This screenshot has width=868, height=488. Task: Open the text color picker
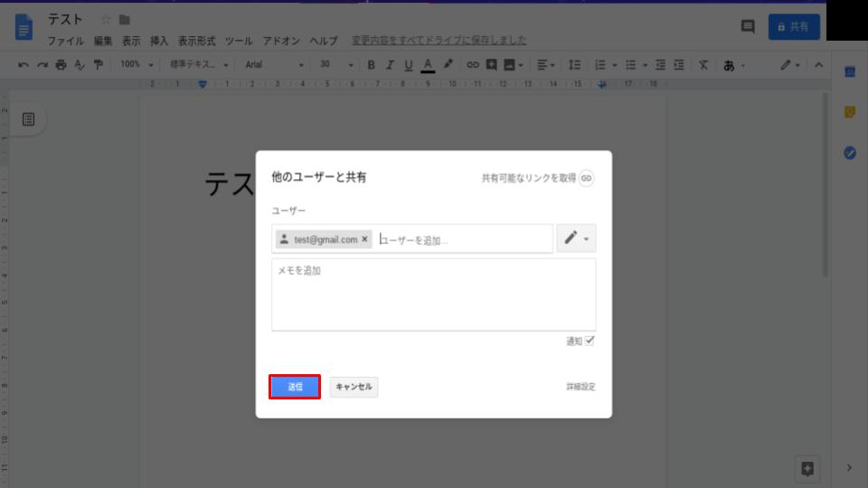pos(428,65)
